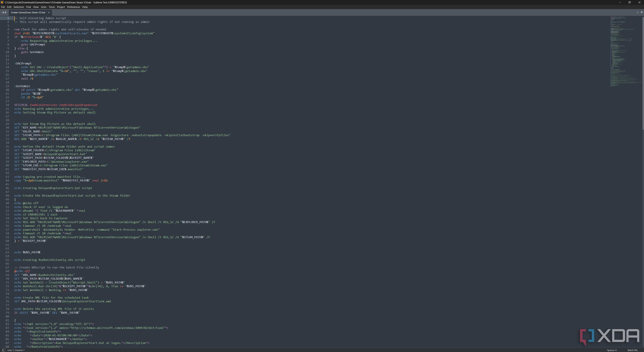Screen dimensions: 644x352
Task: Click 'EnableDelayedExpansion' on line 24
Action: [x=78, y=105]
